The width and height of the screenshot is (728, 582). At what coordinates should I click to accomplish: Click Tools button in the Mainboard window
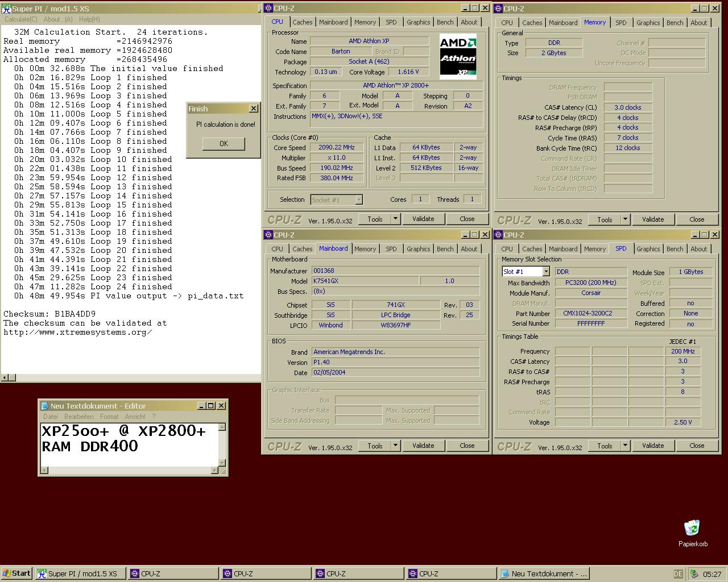click(x=375, y=446)
